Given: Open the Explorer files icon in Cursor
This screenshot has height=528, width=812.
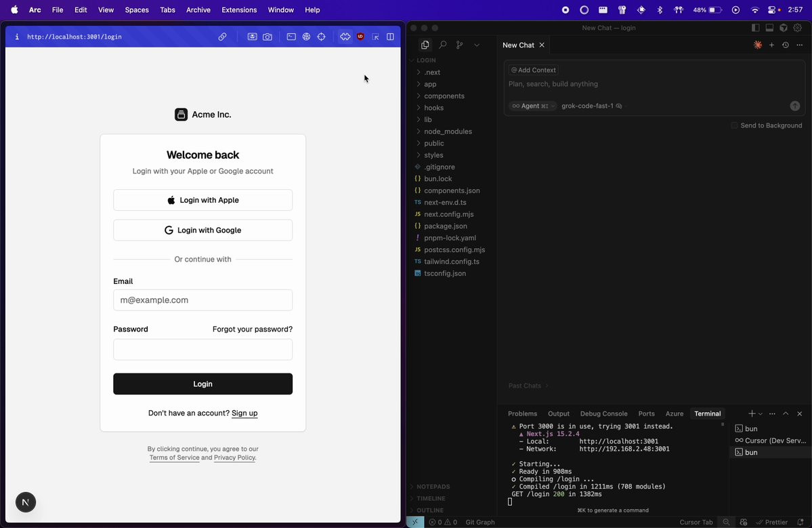Looking at the screenshot, I should 425,45.
